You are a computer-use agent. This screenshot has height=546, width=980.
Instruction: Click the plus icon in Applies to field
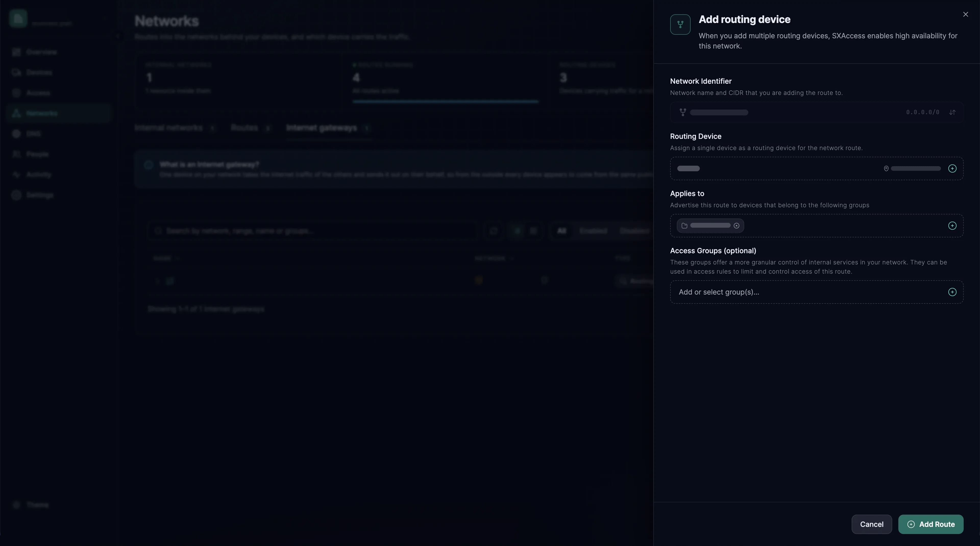click(x=952, y=226)
